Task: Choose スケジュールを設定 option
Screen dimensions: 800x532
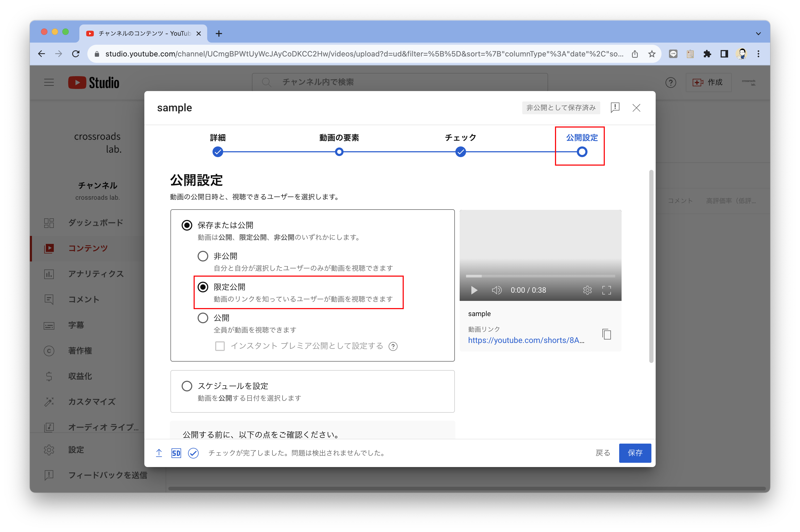Action: [187, 386]
